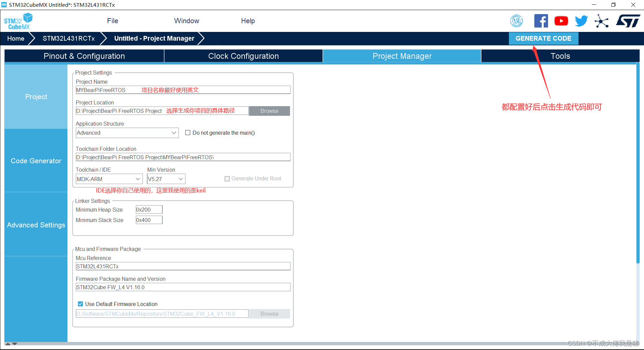Screen dimensions: 644x350
Task: Open the Help menu
Action: (248, 21)
